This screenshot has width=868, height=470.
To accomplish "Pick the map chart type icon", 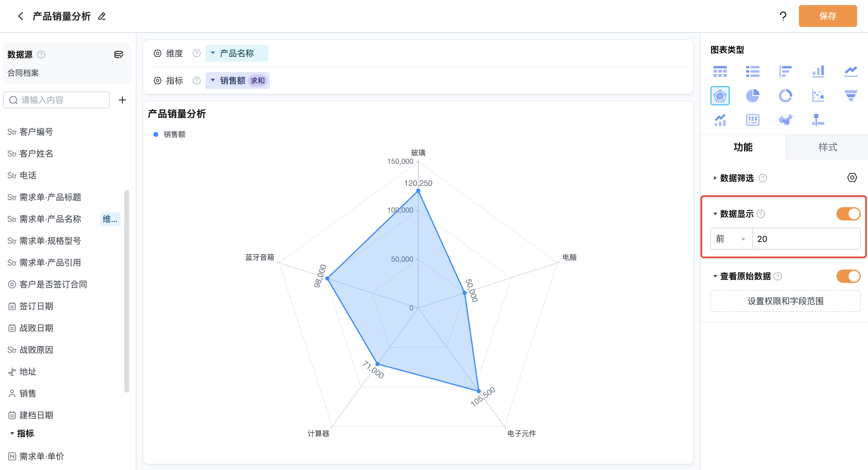I will tap(785, 120).
